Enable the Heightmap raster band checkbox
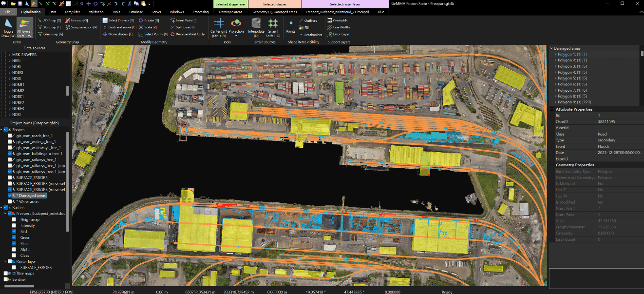 pyautogui.click(x=14, y=219)
